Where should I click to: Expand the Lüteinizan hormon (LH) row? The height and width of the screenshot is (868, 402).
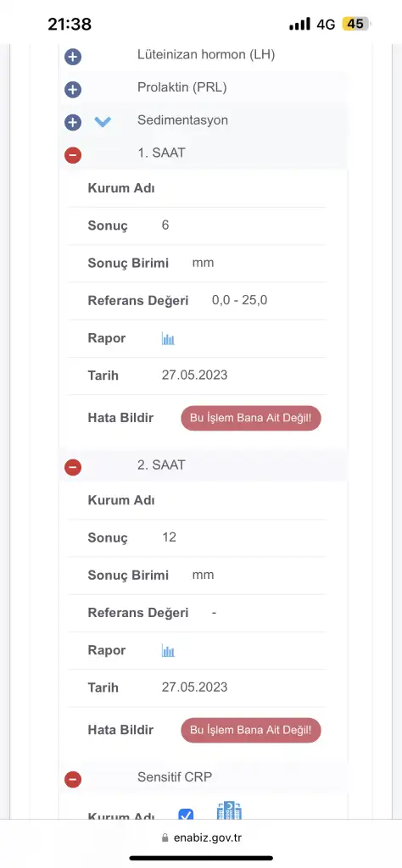(73, 57)
